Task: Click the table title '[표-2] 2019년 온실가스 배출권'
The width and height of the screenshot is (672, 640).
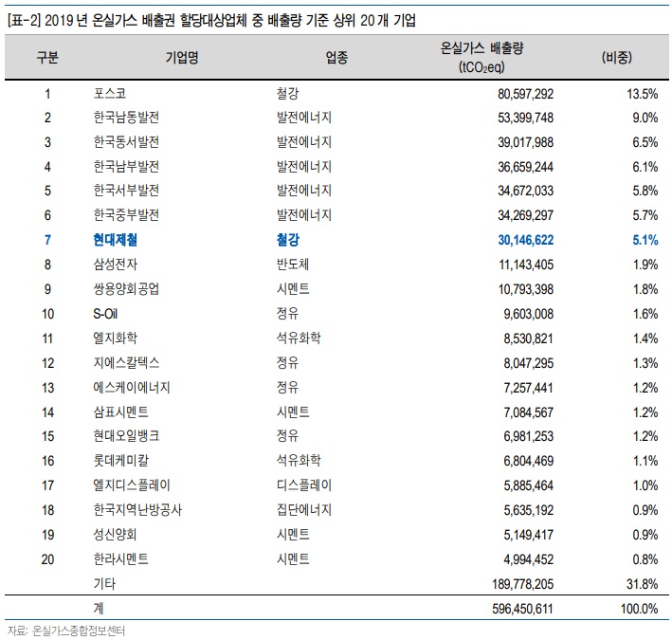Action: pyautogui.click(x=91, y=20)
